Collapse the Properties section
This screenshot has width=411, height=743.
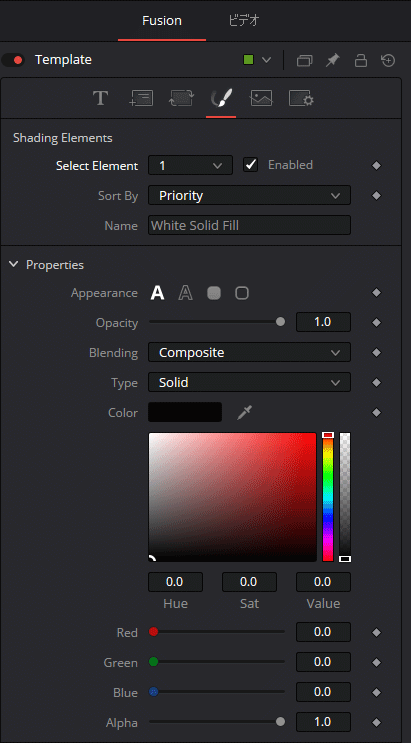pyautogui.click(x=13, y=264)
